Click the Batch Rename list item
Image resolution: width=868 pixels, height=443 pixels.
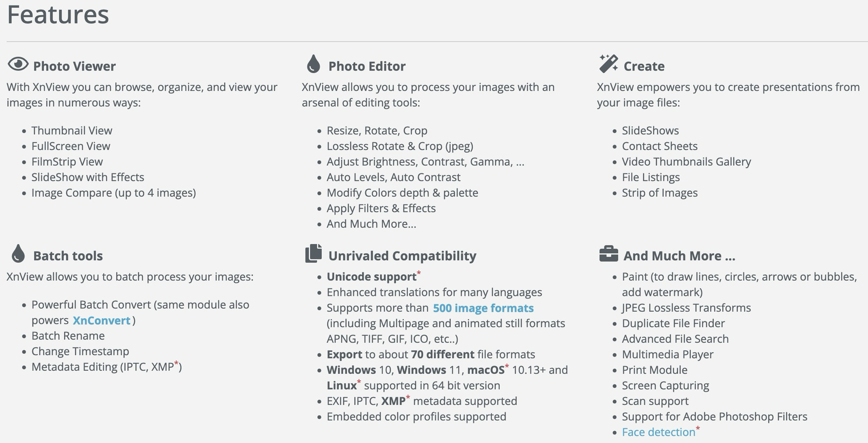68,336
